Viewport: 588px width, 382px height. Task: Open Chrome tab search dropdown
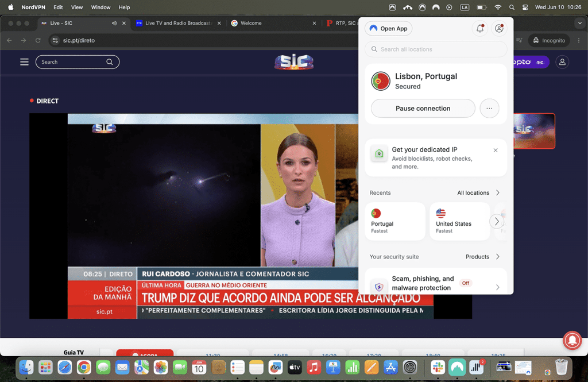580,23
